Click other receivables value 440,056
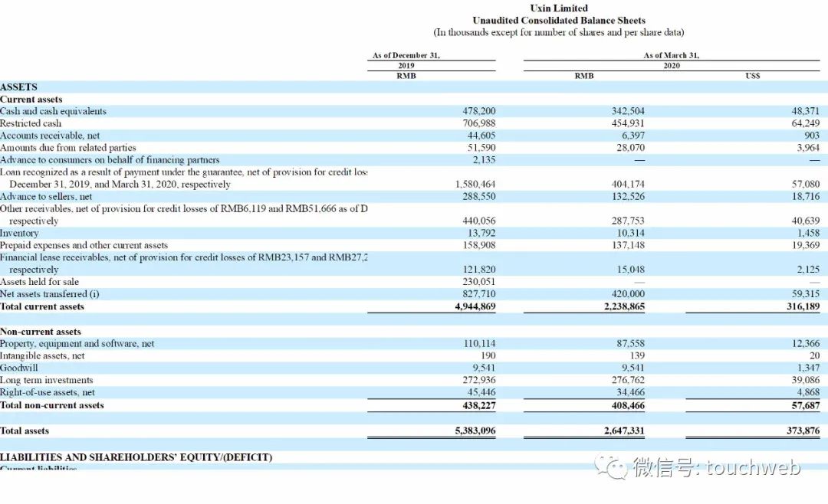Viewport: 828px width, 504px height. (479, 221)
